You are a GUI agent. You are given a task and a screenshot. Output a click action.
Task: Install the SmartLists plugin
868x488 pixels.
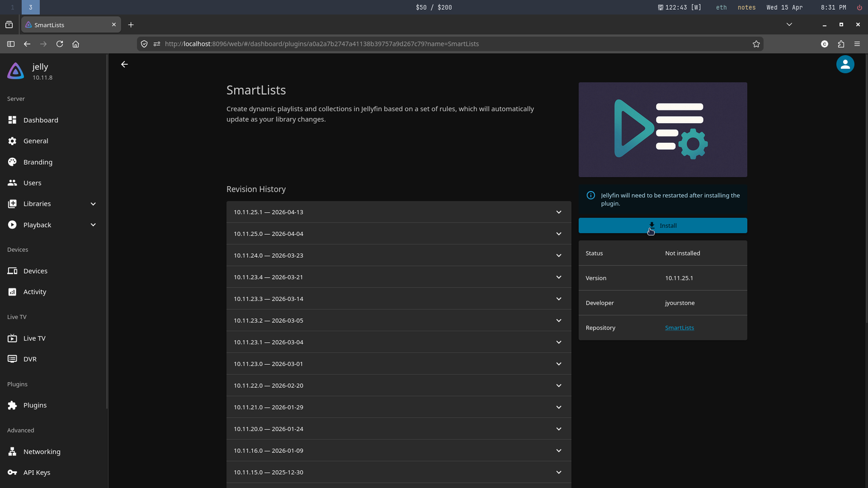[x=663, y=225]
